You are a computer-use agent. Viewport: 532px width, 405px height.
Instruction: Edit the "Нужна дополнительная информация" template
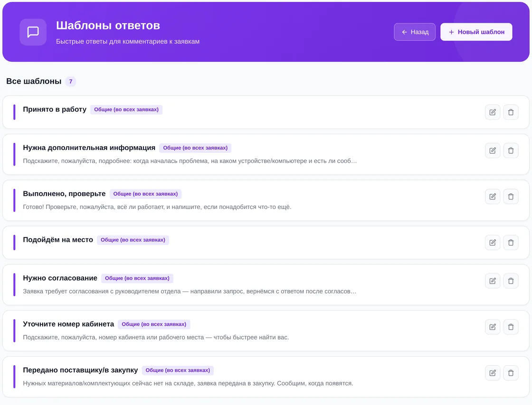tap(492, 151)
